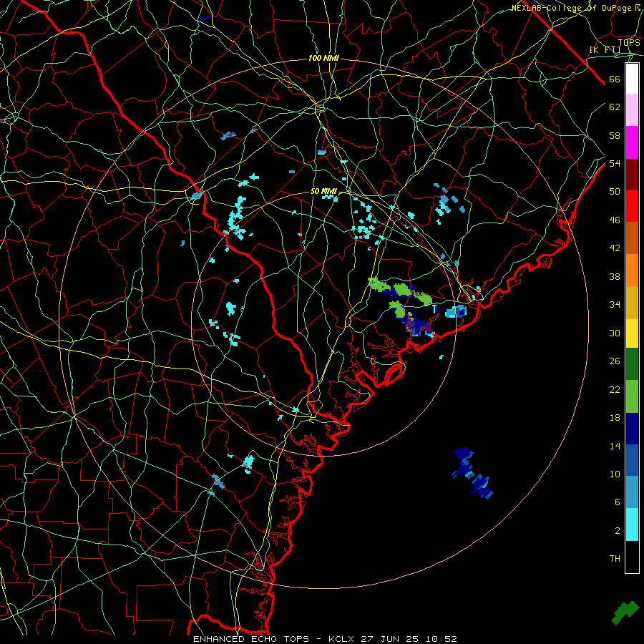Pick the dark maroon legend swatch
This screenshot has height=644, width=644.
632,174
